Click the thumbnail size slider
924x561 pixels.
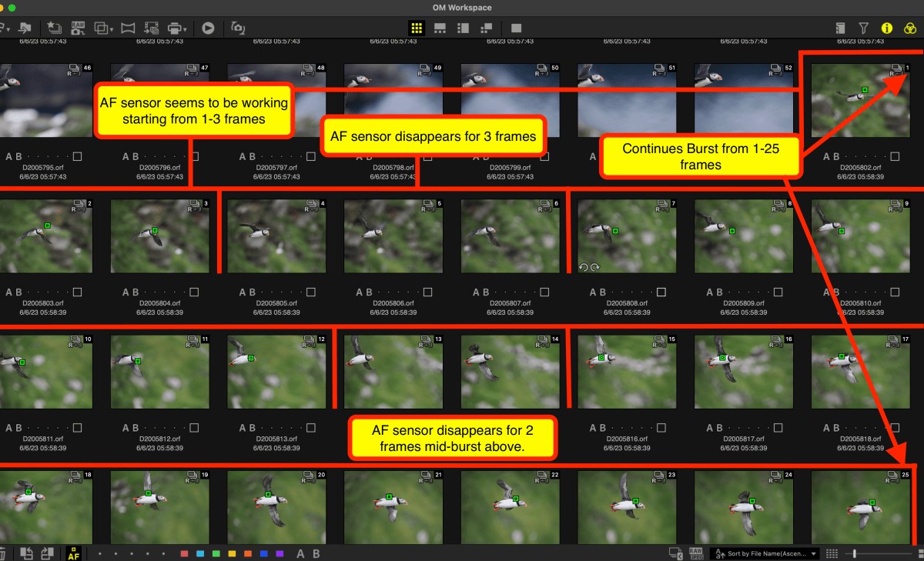click(x=879, y=553)
